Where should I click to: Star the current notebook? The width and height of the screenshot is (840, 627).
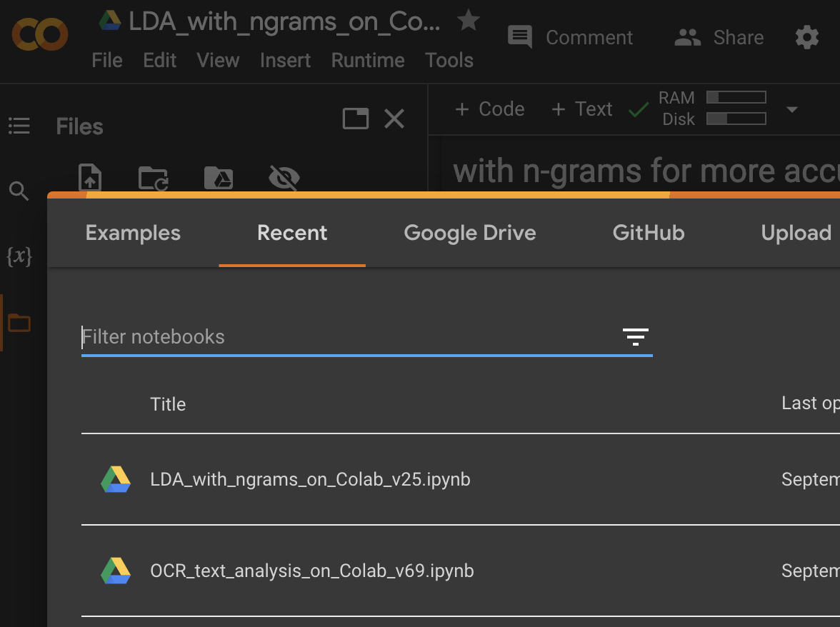468,21
